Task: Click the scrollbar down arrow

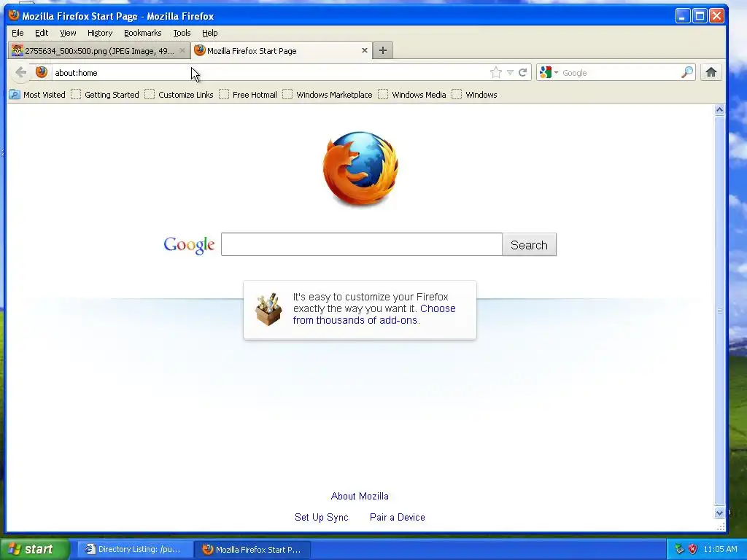Action: coord(719,513)
